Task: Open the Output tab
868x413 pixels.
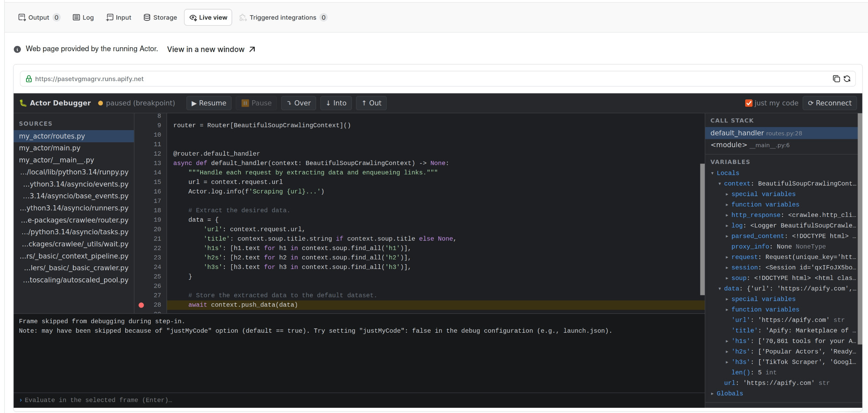Action: coord(39,17)
